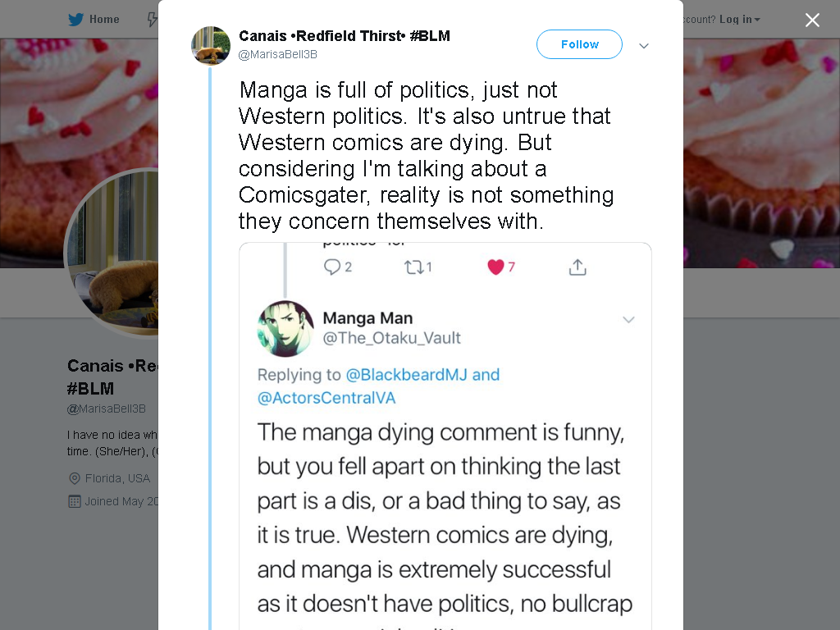Image resolution: width=840 pixels, height=630 pixels.
Task: Expand the tweet options chevron beside Follow
Action: point(644,46)
